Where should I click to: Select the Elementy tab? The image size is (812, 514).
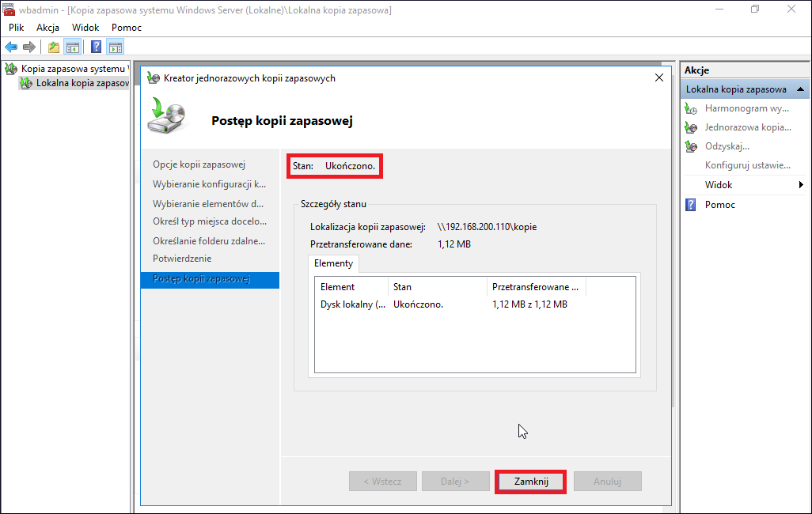[333, 263]
